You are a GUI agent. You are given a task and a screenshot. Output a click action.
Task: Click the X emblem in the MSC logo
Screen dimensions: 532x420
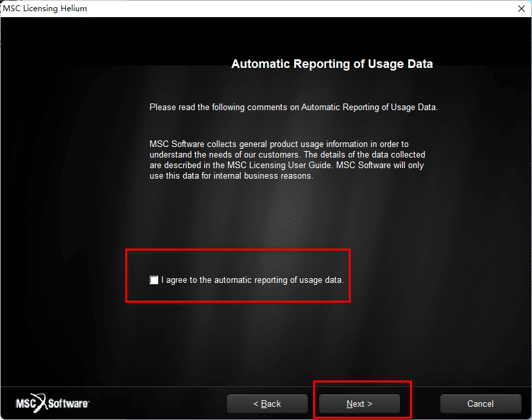(x=41, y=403)
